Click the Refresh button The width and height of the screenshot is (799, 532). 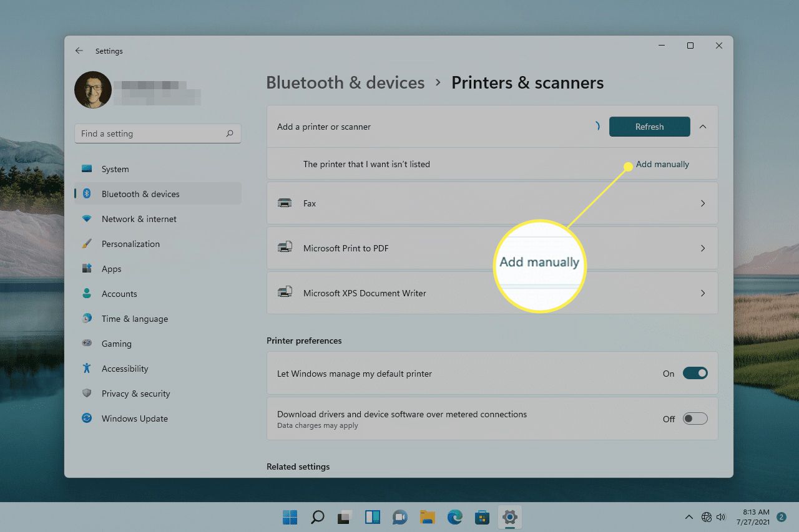[649, 127]
